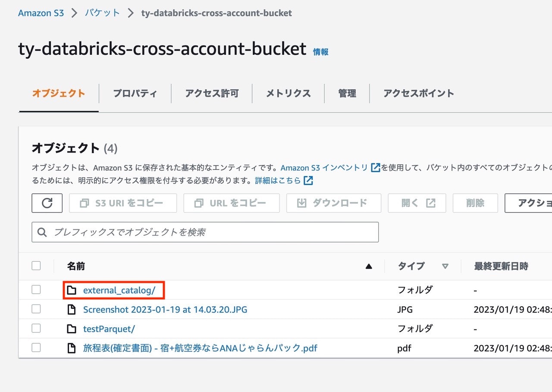Viewport: 552px width, 392px height.
Task: Switch to the プロパティ tab
Action: pyautogui.click(x=135, y=93)
